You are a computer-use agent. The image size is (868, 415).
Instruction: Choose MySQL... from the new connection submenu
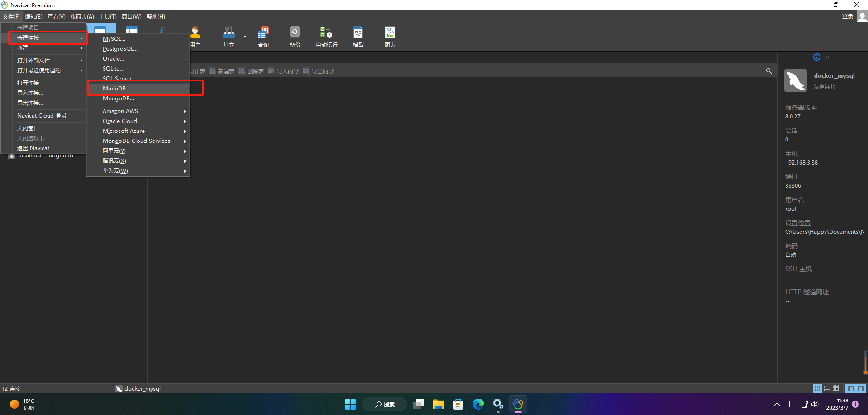point(138,39)
